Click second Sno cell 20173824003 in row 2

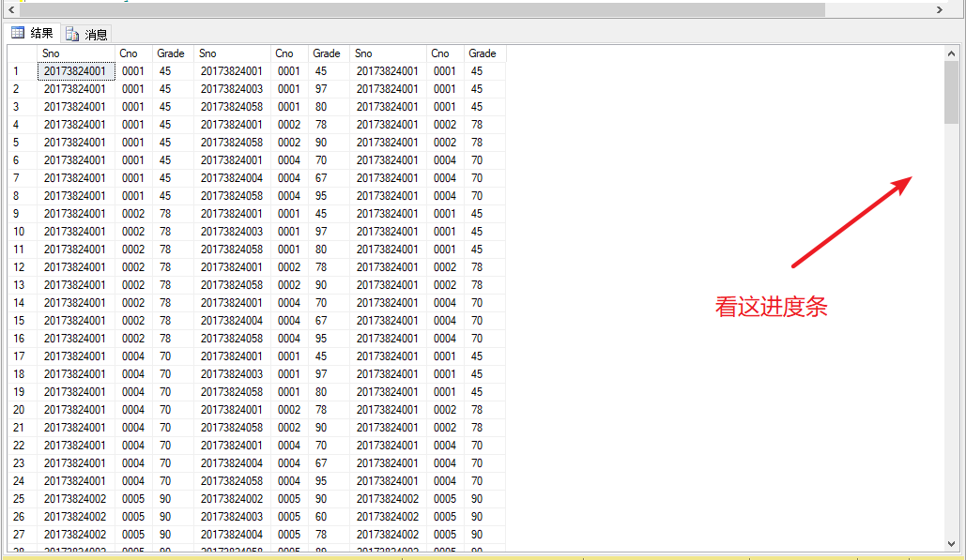tap(232, 88)
